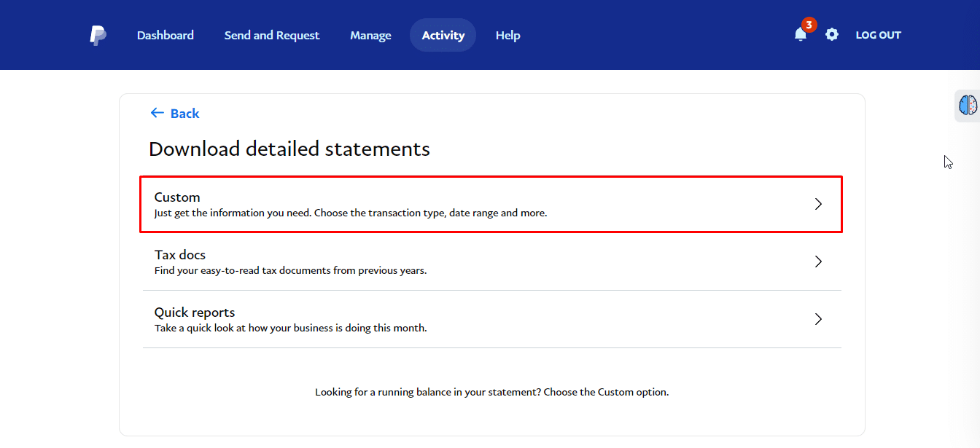Viewport: 980px width, 448px height.
Task: Open the Send and Request menu
Action: tap(272, 35)
